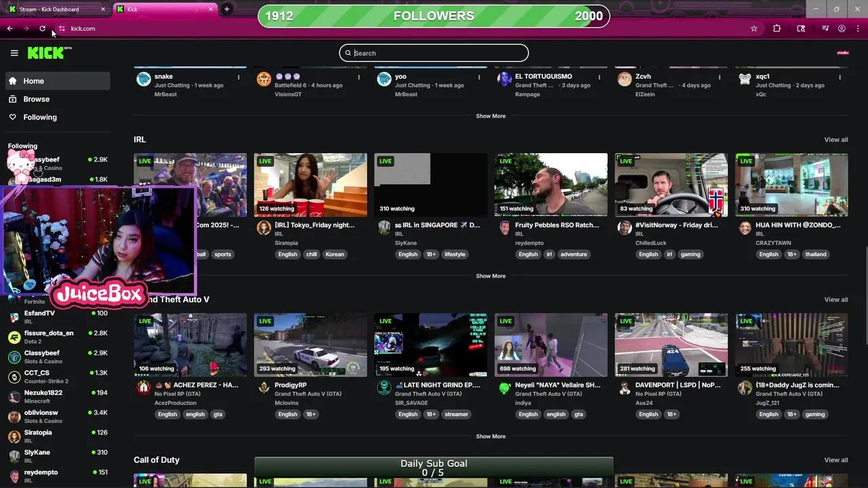868x488 pixels.
Task: Click CRAZYTAWN avatar under HUA HIN stream
Action: tap(745, 228)
